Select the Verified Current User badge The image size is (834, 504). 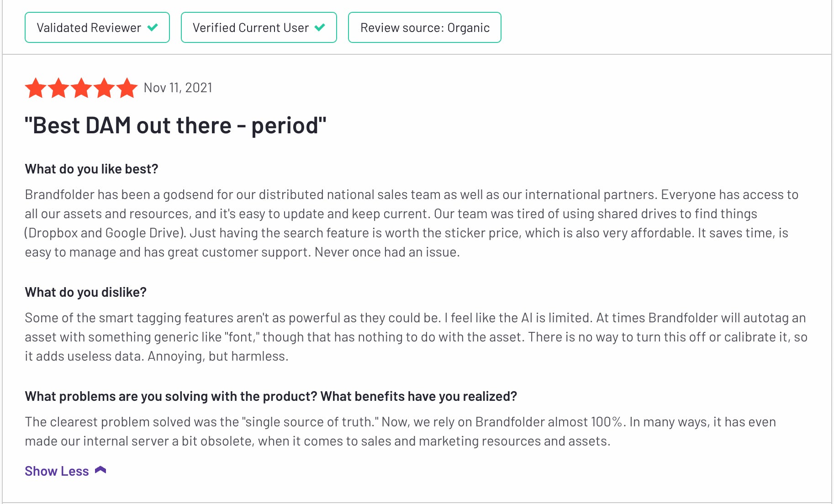coord(259,27)
